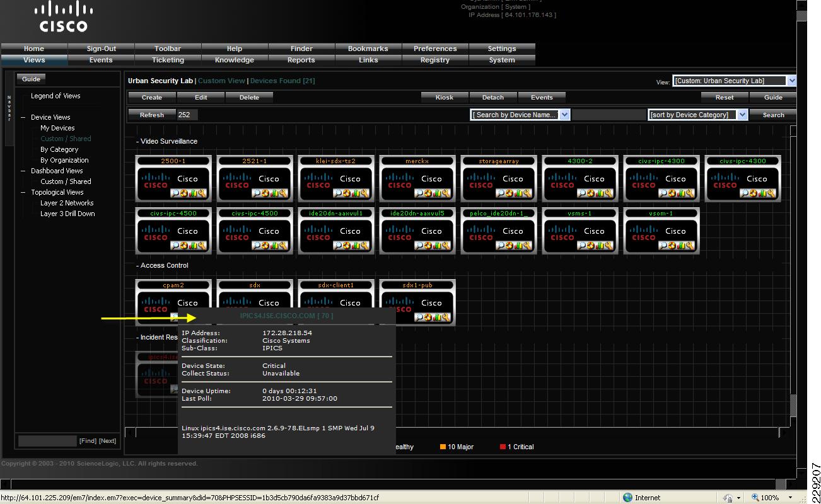Open magnifier icon on vsms-1 card
Screen dimensions: 821x504
pos(582,245)
